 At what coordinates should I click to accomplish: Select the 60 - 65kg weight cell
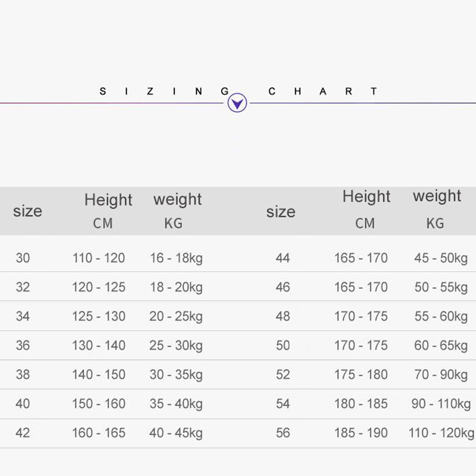(x=441, y=345)
